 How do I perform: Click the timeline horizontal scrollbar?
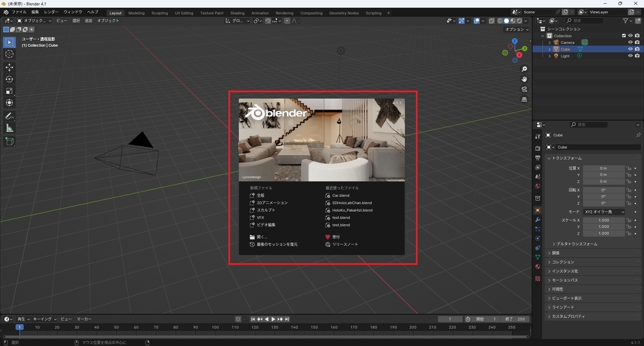(267, 337)
